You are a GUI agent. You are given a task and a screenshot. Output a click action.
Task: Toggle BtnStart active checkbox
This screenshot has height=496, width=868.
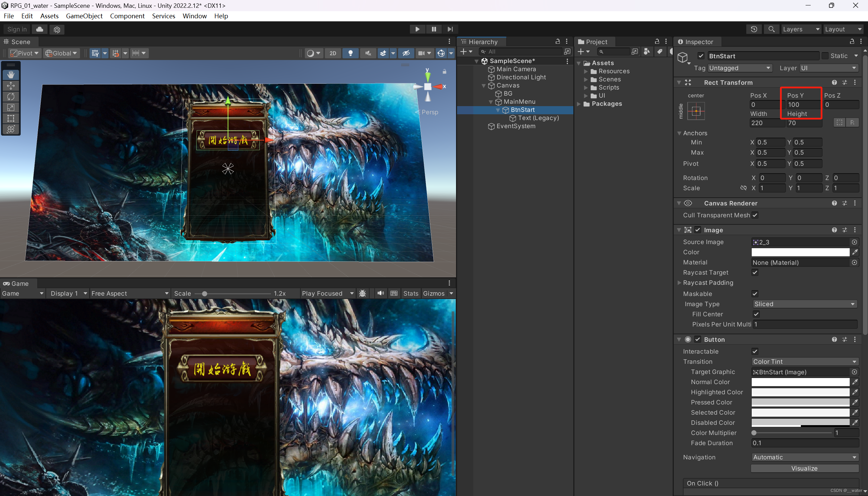(x=701, y=56)
